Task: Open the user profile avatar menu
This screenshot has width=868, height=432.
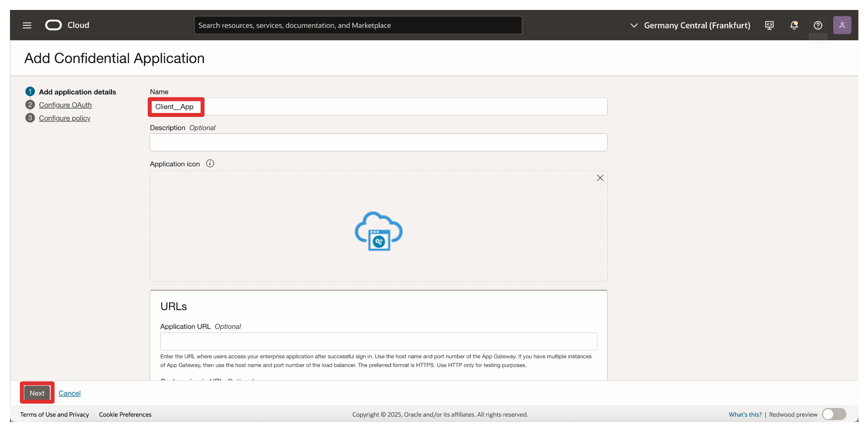Action: click(842, 25)
